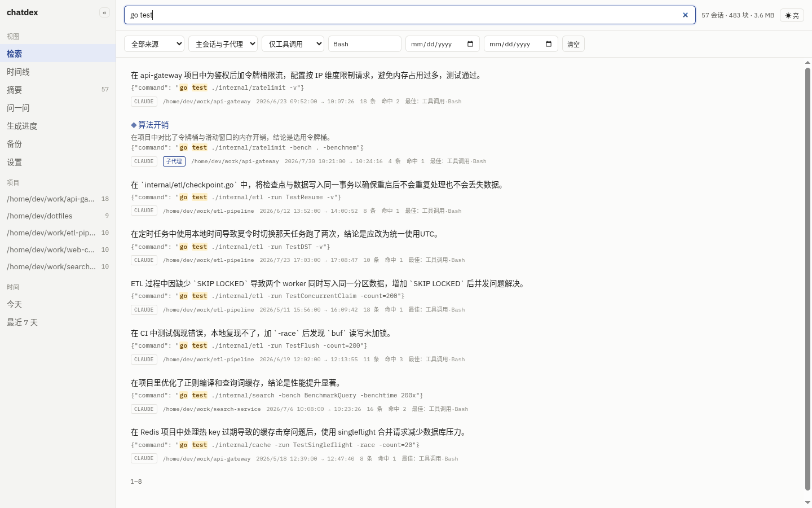The height and width of the screenshot is (508, 812).
Task: Click the CLAUDE badge on the BenchmarkQuery result
Action: click(x=144, y=409)
